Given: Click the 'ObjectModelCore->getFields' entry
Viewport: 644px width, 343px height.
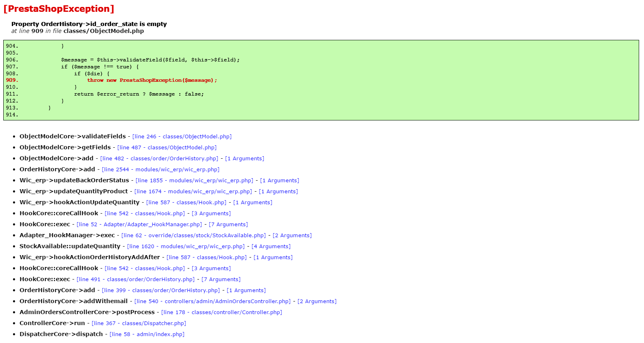Looking at the screenshot, I should click(65, 147).
